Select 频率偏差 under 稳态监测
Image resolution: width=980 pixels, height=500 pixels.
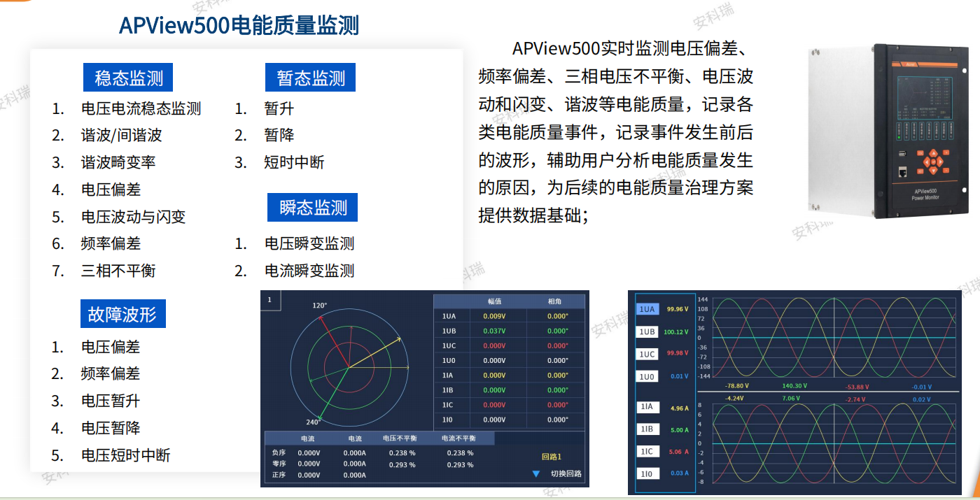coord(111,243)
